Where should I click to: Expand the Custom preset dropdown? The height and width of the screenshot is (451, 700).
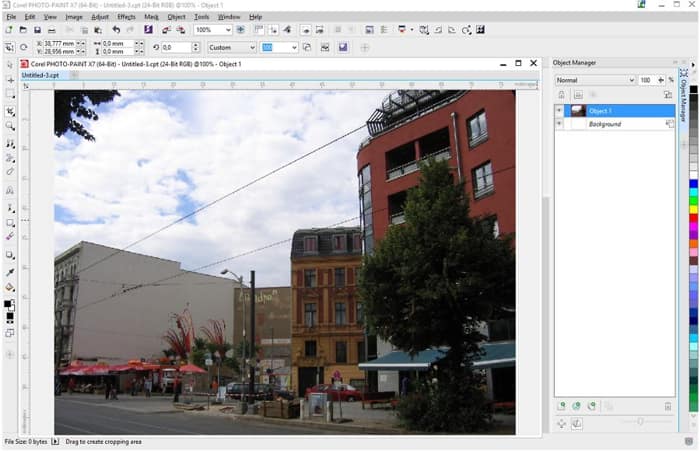[x=250, y=47]
